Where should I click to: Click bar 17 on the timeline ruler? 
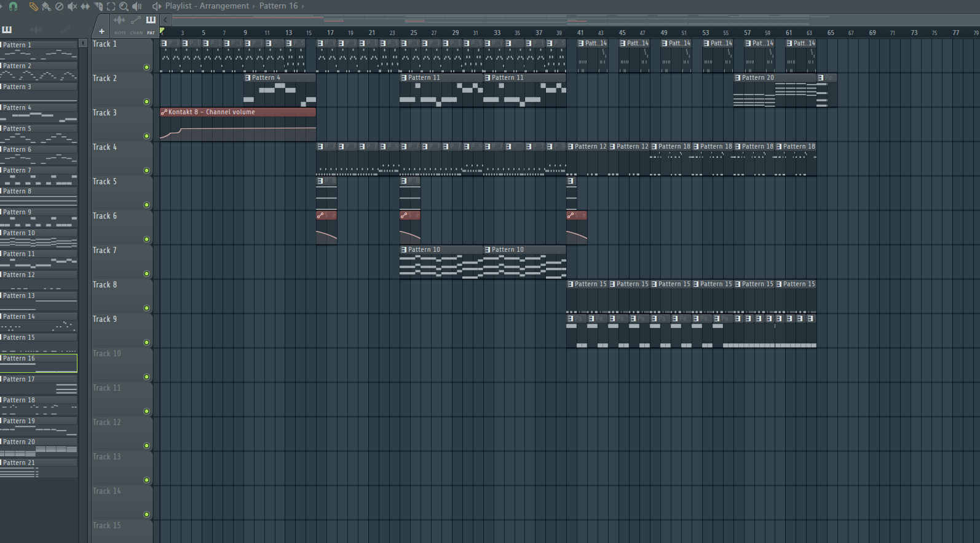coord(330,33)
